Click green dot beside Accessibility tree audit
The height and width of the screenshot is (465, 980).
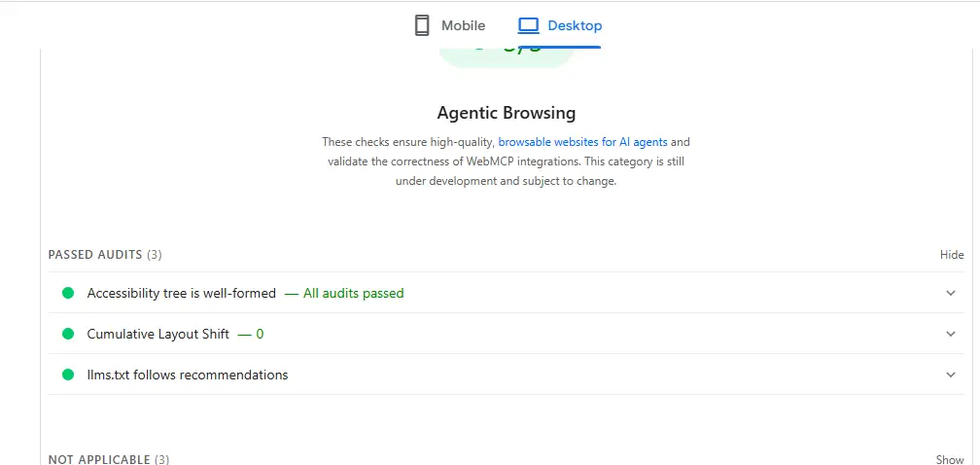coord(68,293)
